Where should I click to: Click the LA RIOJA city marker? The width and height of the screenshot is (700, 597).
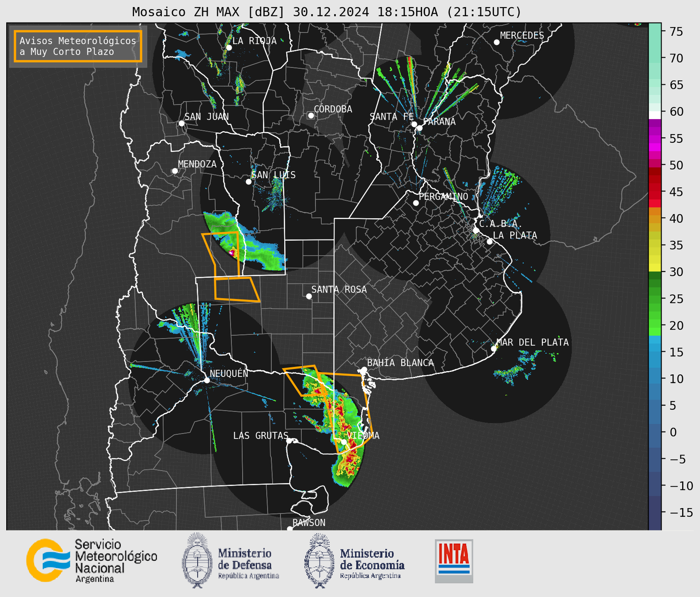229,47
